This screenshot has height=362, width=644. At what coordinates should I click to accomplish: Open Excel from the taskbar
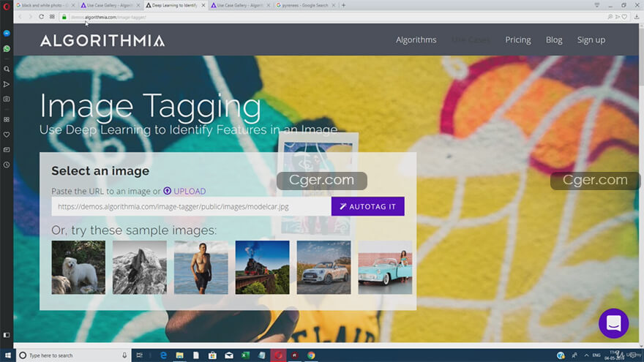pyautogui.click(x=245, y=355)
